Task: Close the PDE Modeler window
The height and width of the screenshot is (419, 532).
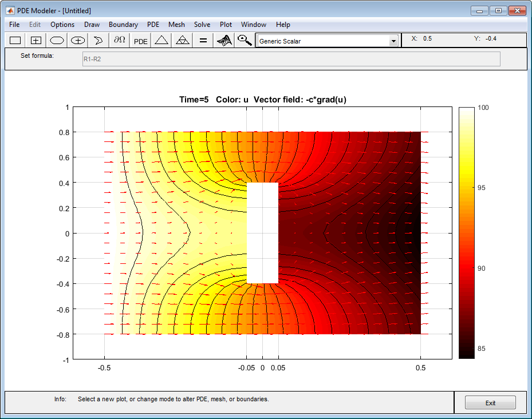Action: [517, 11]
